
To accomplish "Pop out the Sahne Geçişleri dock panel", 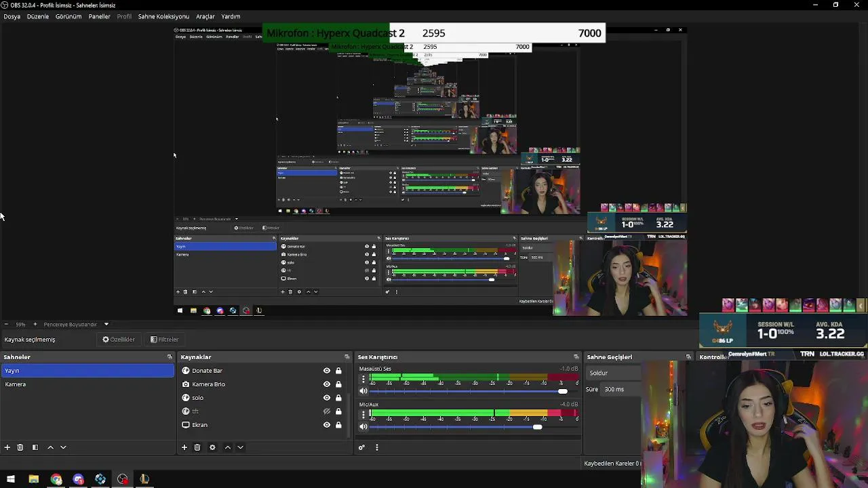I will [688, 357].
